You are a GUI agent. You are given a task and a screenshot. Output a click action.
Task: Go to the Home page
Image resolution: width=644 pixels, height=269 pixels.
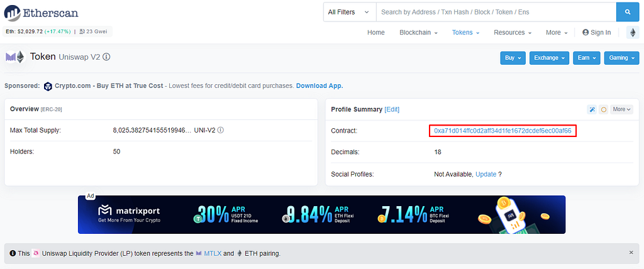coord(376,33)
